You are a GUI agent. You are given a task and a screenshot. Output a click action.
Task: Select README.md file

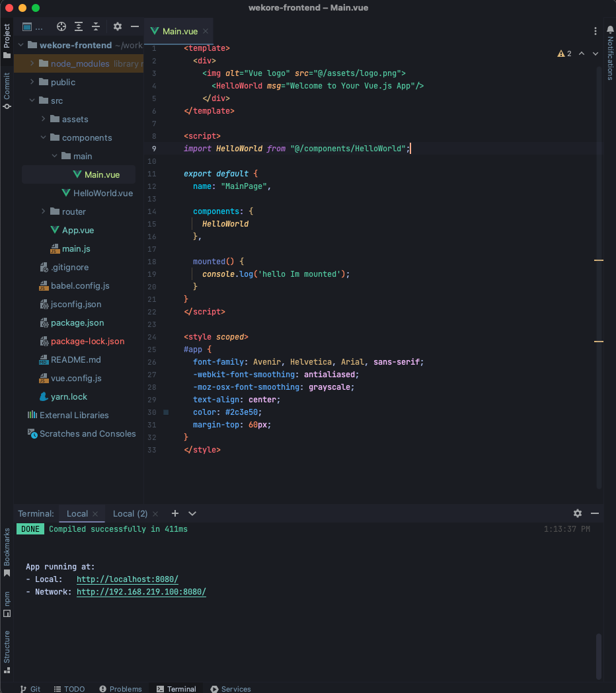click(x=70, y=360)
